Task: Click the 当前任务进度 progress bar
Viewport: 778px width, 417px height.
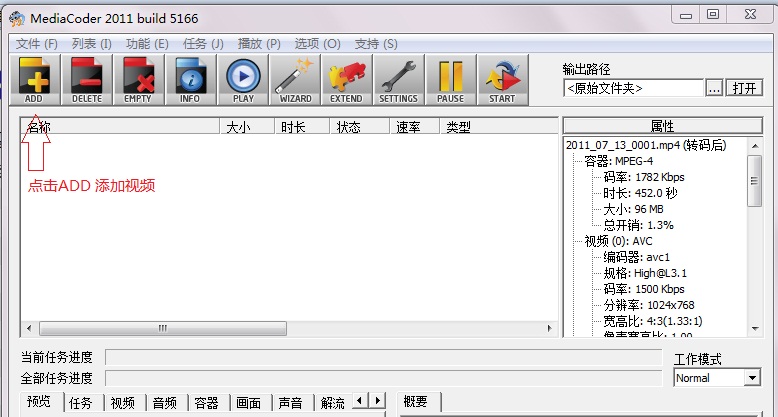Action: [x=384, y=357]
